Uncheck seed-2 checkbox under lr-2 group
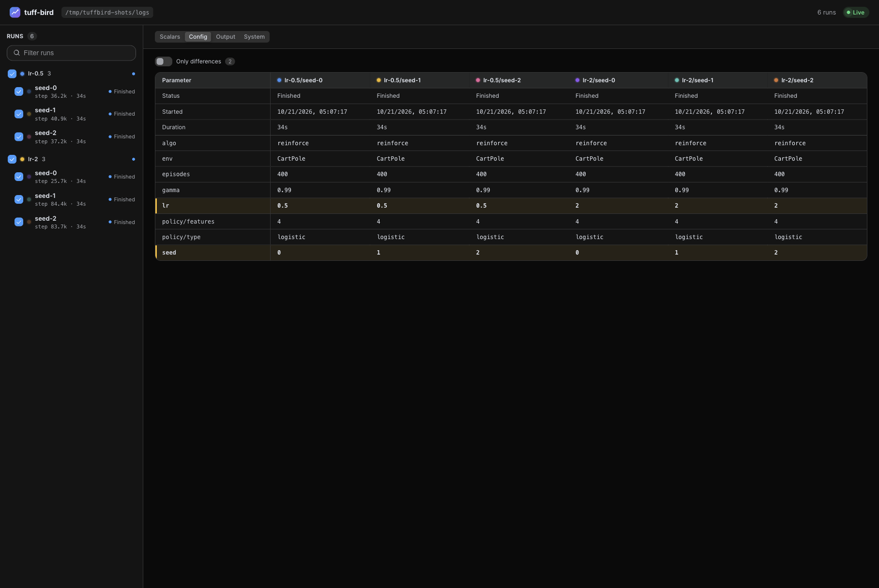 (x=19, y=222)
